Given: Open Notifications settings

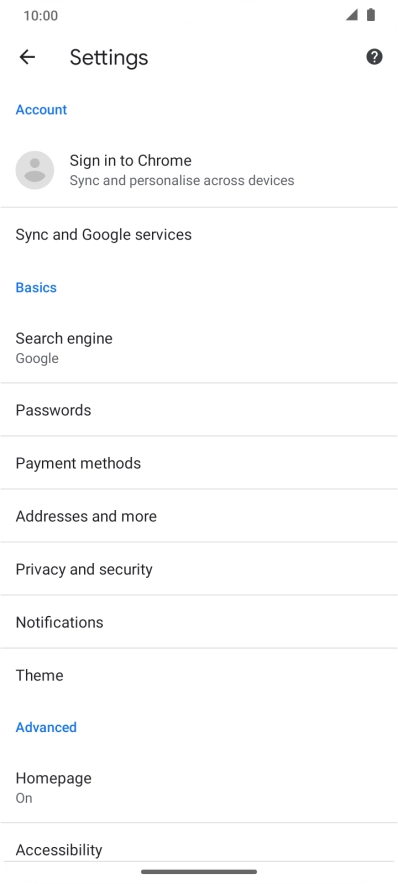Looking at the screenshot, I should point(199,622).
